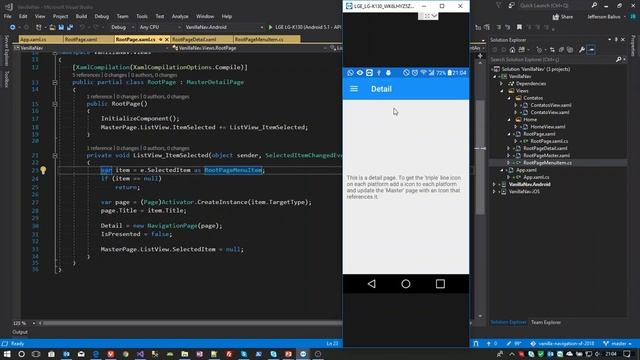Screen dimensions: 640x360
Task: Select App.xaml.cs in Solution Explorer
Action: pos(536,177)
